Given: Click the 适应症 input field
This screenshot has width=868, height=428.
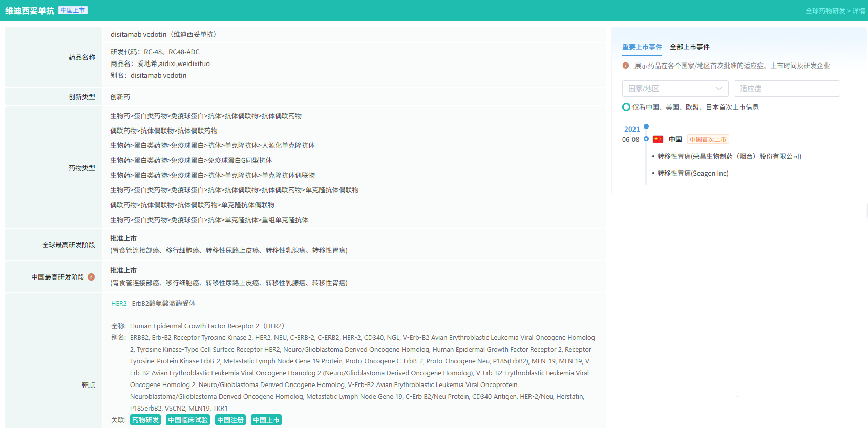Looking at the screenshot, I should tap(787, 89).
